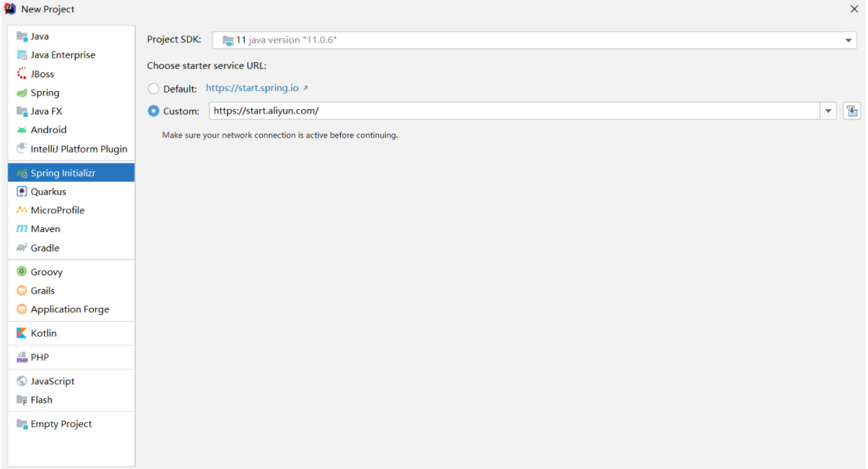Select the Default starter URL radio button
Image resolution: width=868 pixels, height=469 pixels.
[x=153, y=89]
